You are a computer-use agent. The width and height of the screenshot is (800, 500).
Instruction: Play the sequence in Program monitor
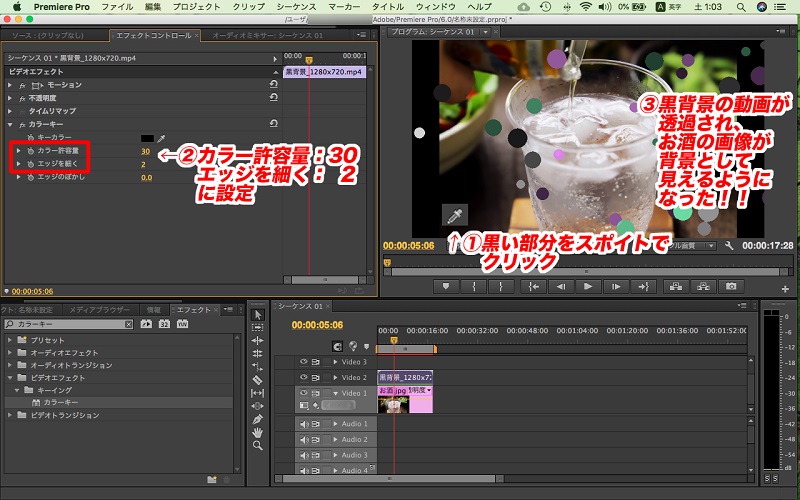(x=588, y=287)
